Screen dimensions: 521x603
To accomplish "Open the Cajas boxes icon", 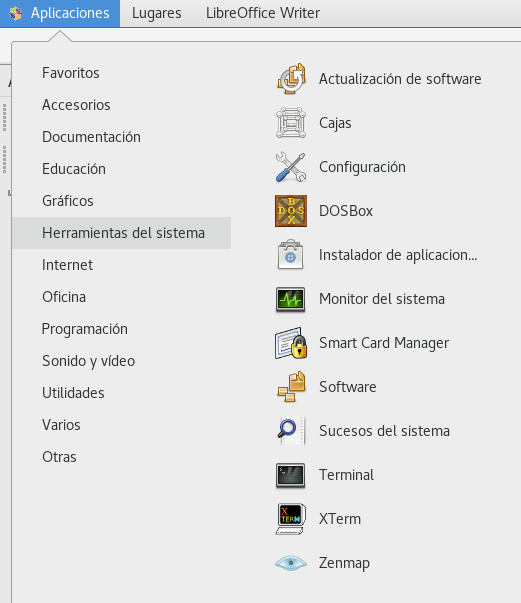I will (x=291, y=123).
